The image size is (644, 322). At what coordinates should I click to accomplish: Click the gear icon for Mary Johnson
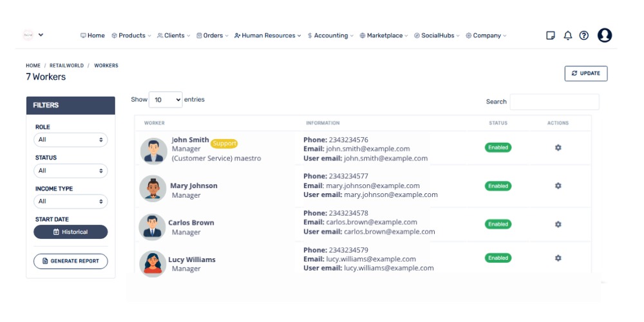(558, 186)
